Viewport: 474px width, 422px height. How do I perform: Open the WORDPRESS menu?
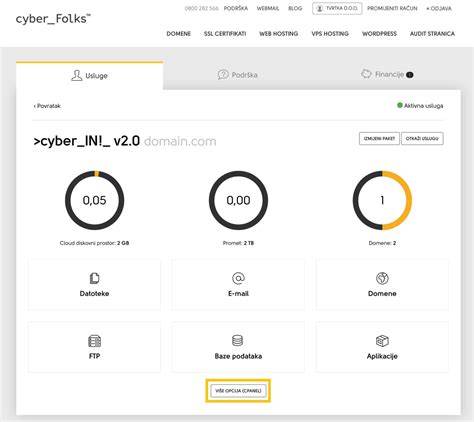click(x=379, y=34)
